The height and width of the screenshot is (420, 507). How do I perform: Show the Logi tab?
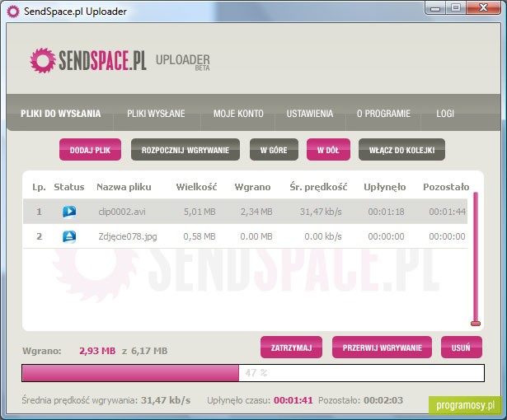[445, 114]
